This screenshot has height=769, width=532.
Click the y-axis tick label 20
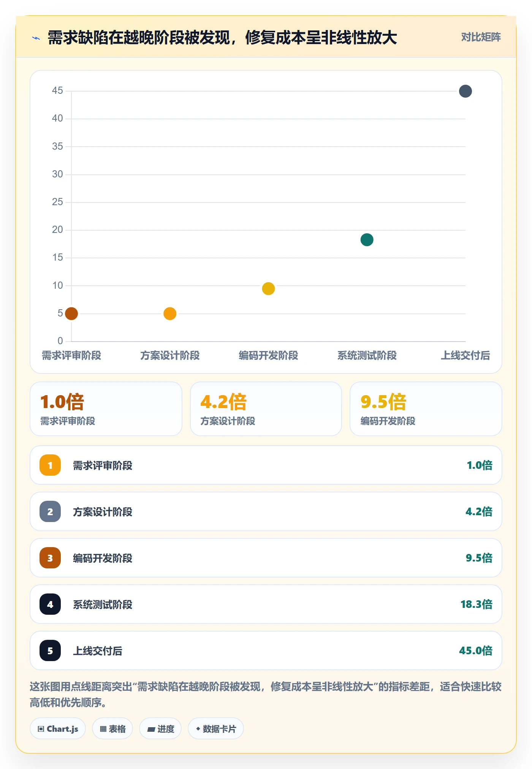click(57, 229)
